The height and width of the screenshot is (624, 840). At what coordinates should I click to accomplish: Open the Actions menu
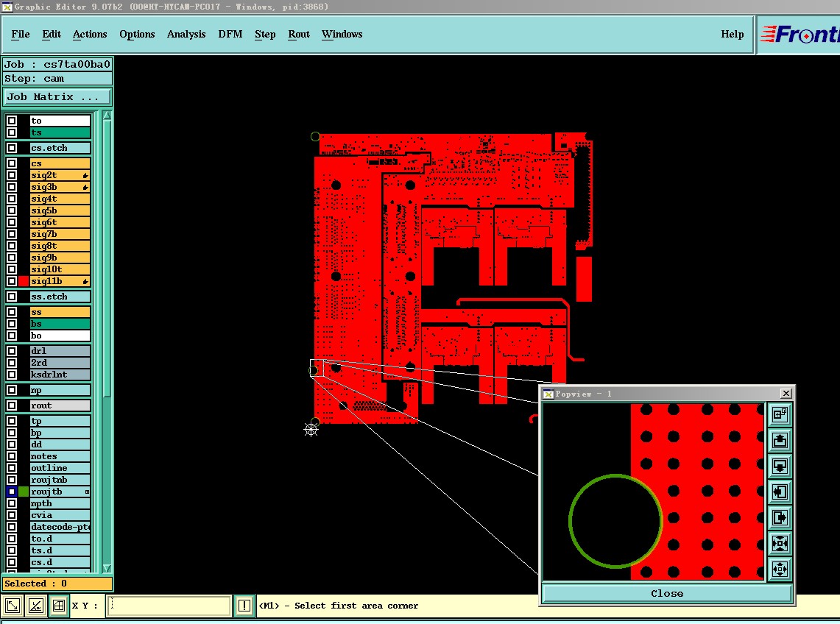tap(90, 35)
